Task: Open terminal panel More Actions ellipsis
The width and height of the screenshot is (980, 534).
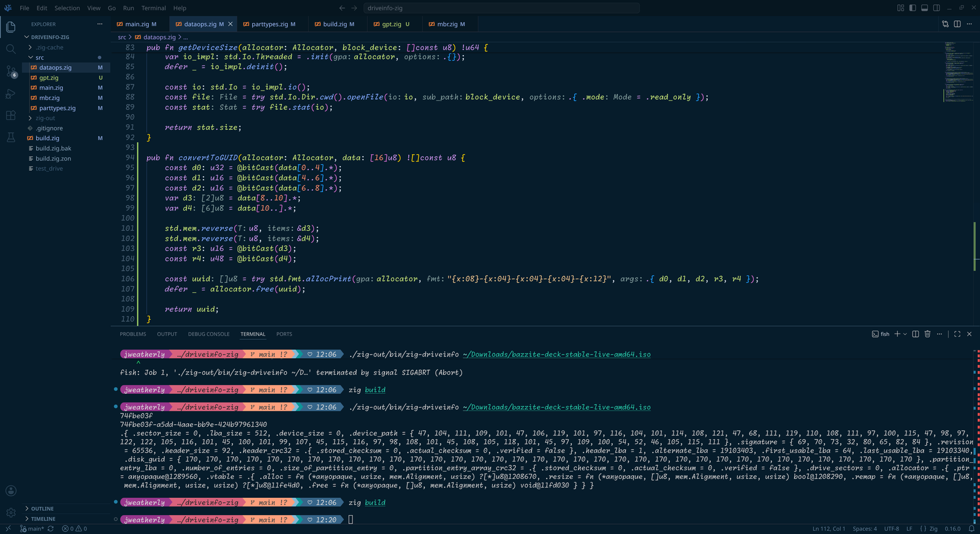Action: click(940, 334)
